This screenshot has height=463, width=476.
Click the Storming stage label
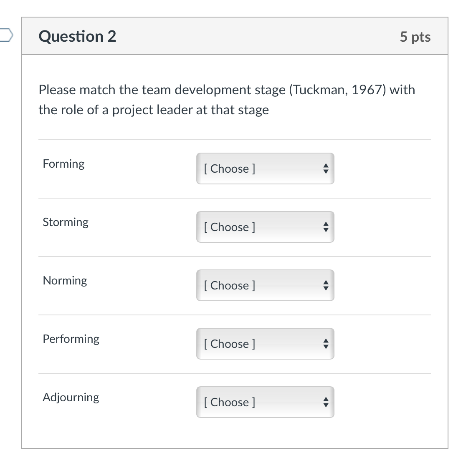[x=66, y=222]
